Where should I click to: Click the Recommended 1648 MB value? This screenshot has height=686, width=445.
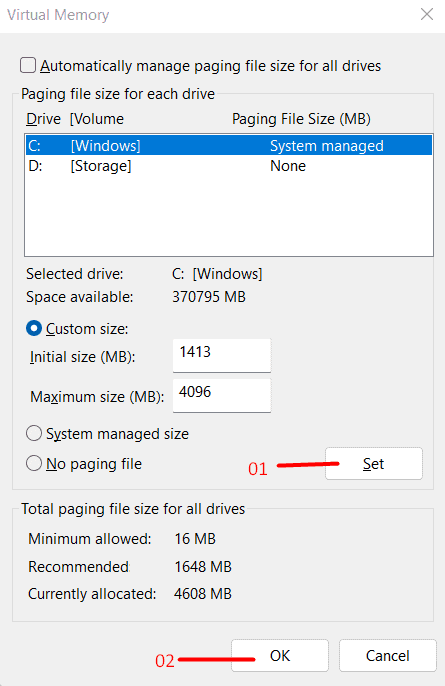click(203, 567)
